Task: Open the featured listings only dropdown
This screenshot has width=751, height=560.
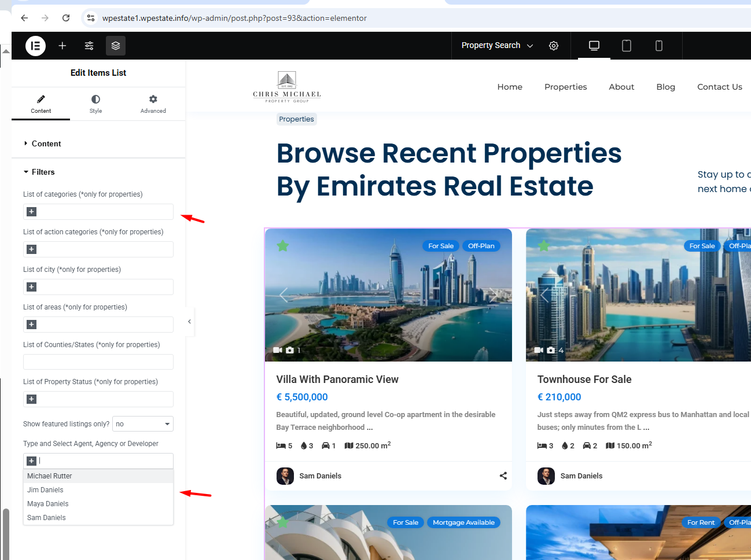Action: (x=143, y=424)
